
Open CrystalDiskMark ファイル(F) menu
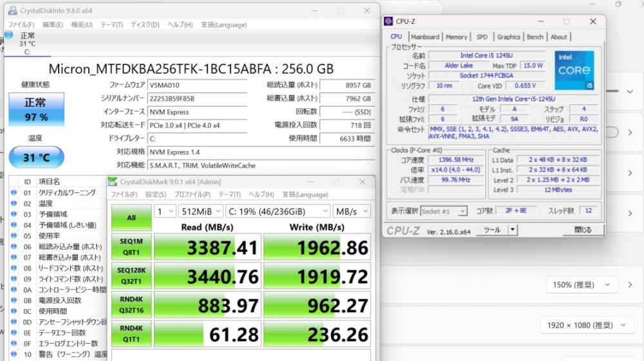(124, 194)
